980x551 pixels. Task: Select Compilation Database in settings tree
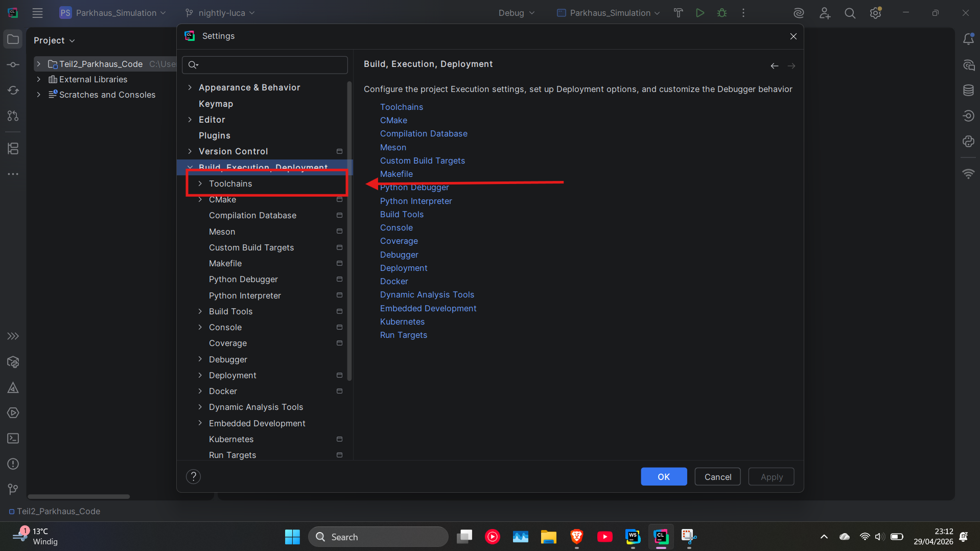pyautogui.click(x=252, y=215)
